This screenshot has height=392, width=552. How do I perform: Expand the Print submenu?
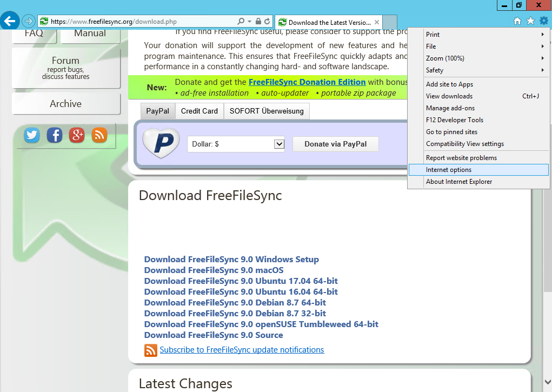point(478,35)
